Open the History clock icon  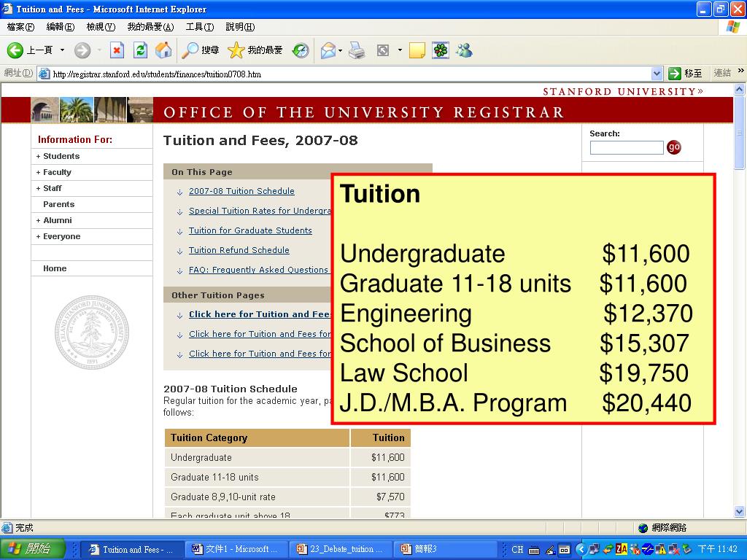[x=301, y=50]
